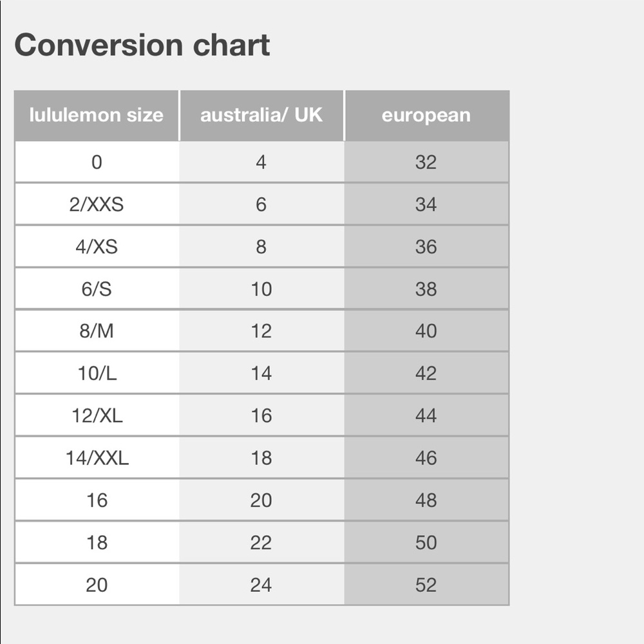
Task: Select the "lululemon size" column header
Action: tap(97, 116)
